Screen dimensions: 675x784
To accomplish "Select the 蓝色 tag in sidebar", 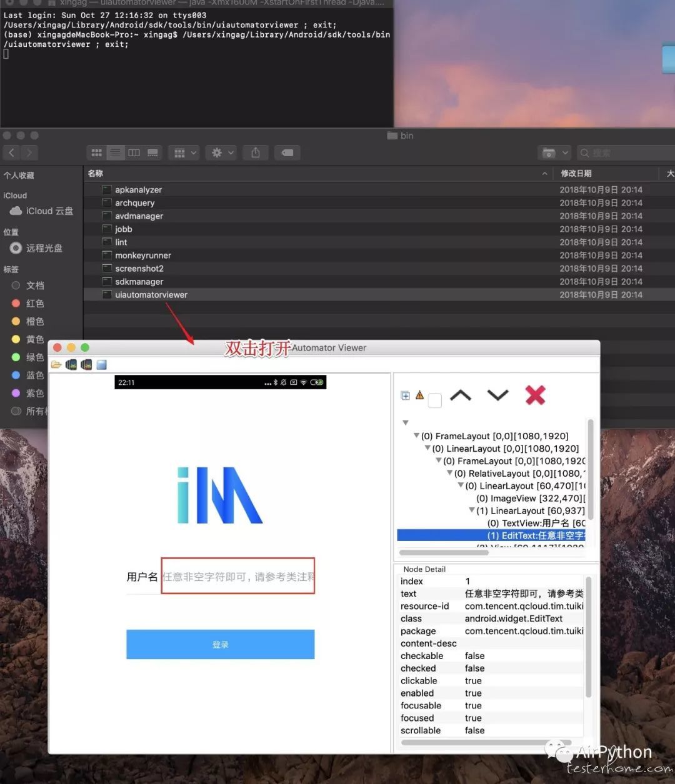I will click(28, 375).
